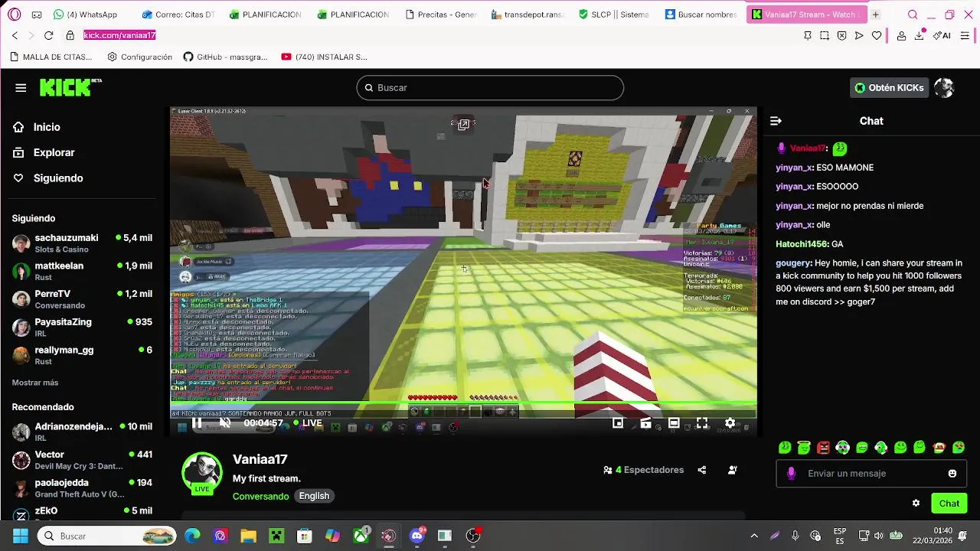
Task: Select the heart-eyes emote at the row end
Action: pos(959,448)
